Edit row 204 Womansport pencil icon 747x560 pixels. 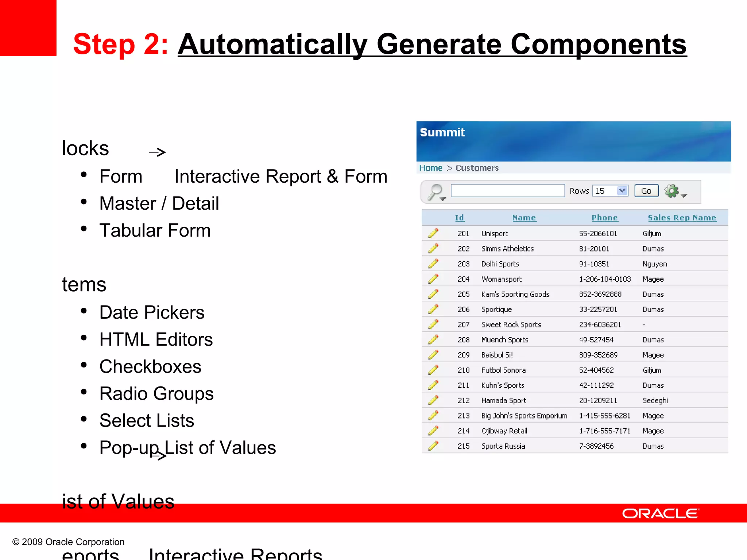[433, 279]
